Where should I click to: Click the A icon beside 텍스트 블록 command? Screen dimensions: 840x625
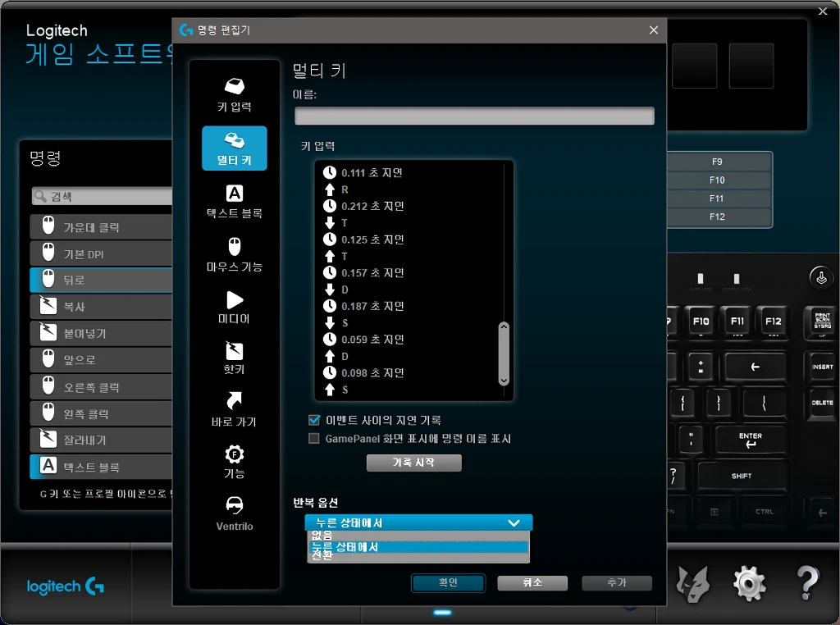tap(48, 465)
